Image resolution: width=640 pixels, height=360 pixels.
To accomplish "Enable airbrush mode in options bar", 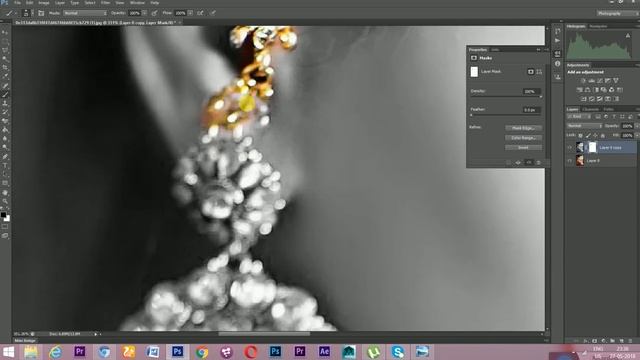I will [x=200, y=13].
